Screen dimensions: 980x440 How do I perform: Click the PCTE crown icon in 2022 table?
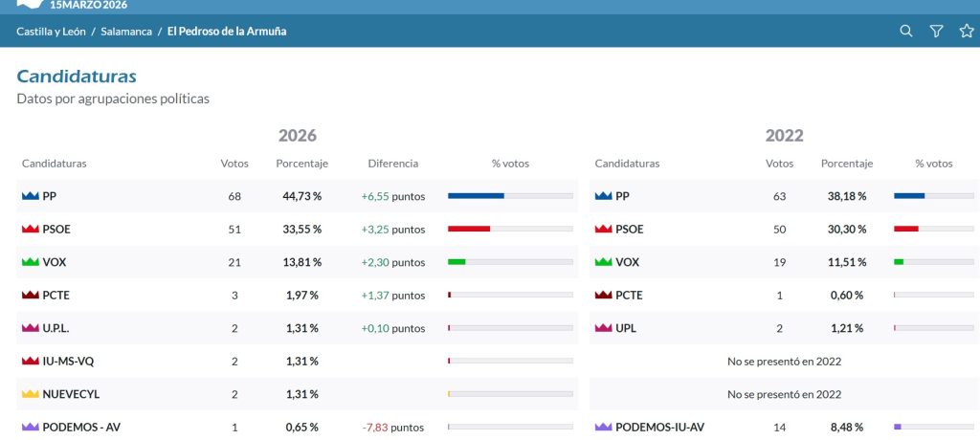(x=603, y=295)
